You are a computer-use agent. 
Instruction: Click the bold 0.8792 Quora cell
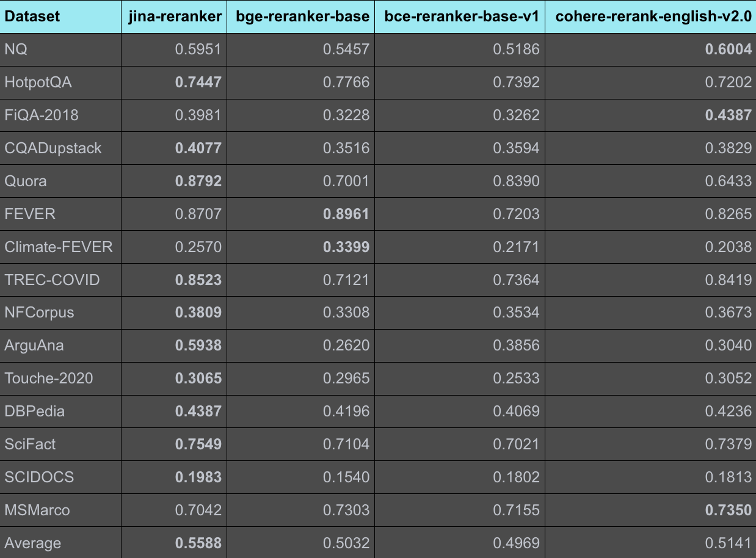point(198,181)
